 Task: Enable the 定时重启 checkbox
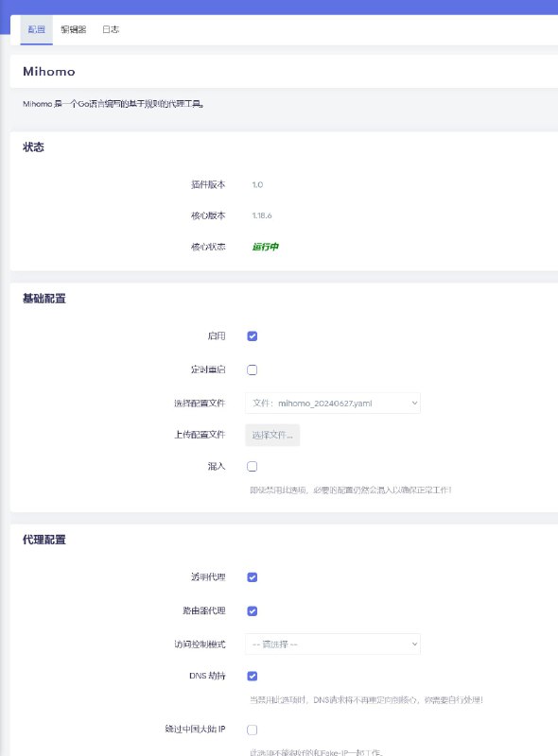[252, 369]
